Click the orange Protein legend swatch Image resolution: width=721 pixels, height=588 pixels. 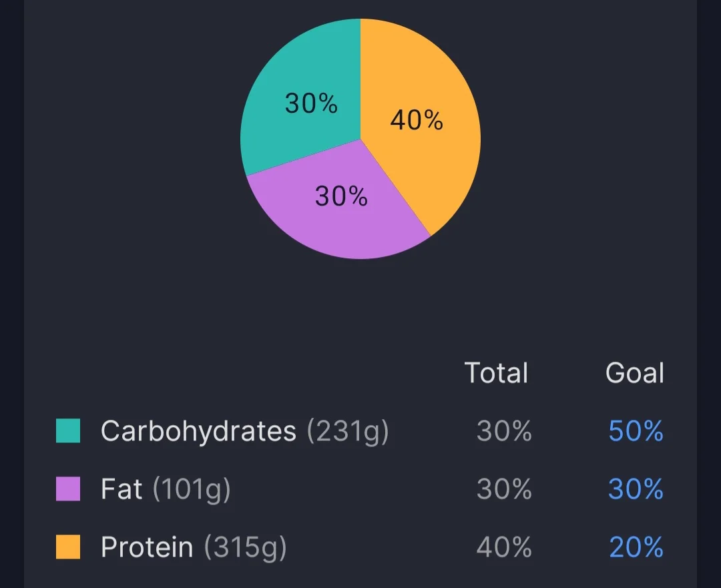pyautogui.click(x=68, y=547)
